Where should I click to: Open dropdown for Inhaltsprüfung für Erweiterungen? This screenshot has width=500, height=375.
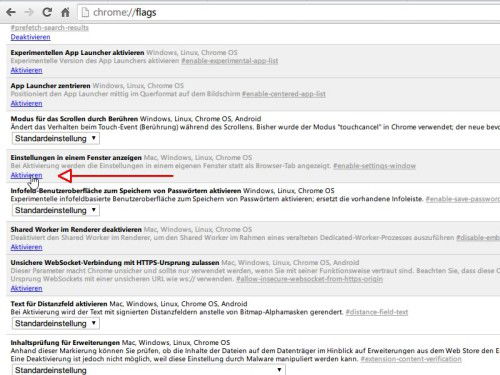click(x=149, y=370)
